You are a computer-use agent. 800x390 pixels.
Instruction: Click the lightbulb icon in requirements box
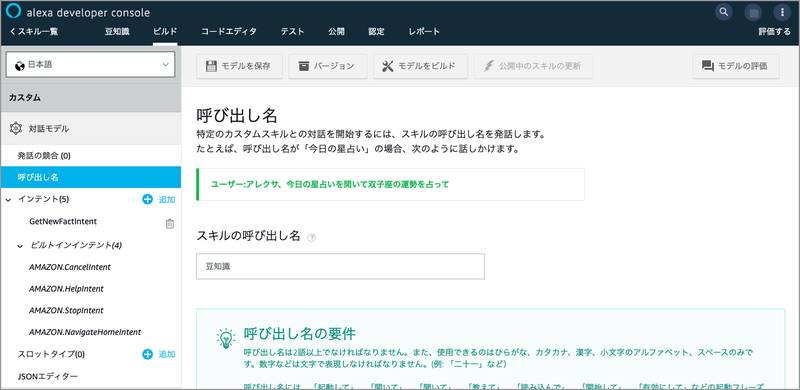point(225,338)
